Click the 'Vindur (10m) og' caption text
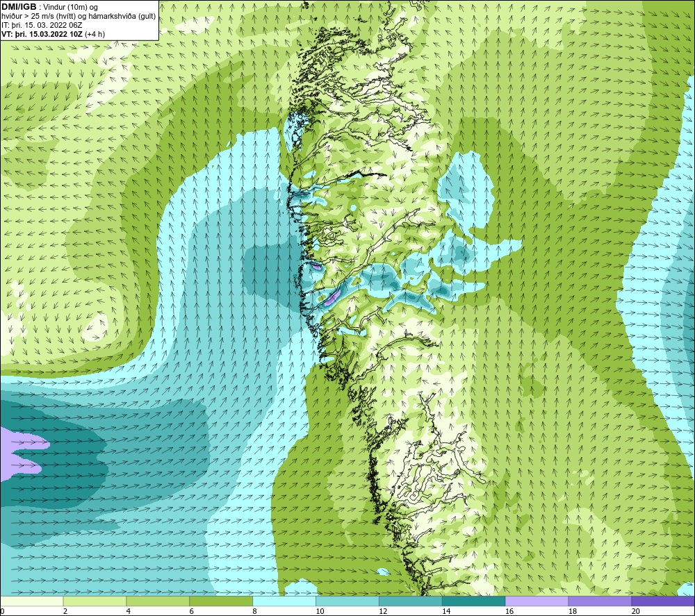The width and height of the screenshot is (695, 616). point(70,7)
